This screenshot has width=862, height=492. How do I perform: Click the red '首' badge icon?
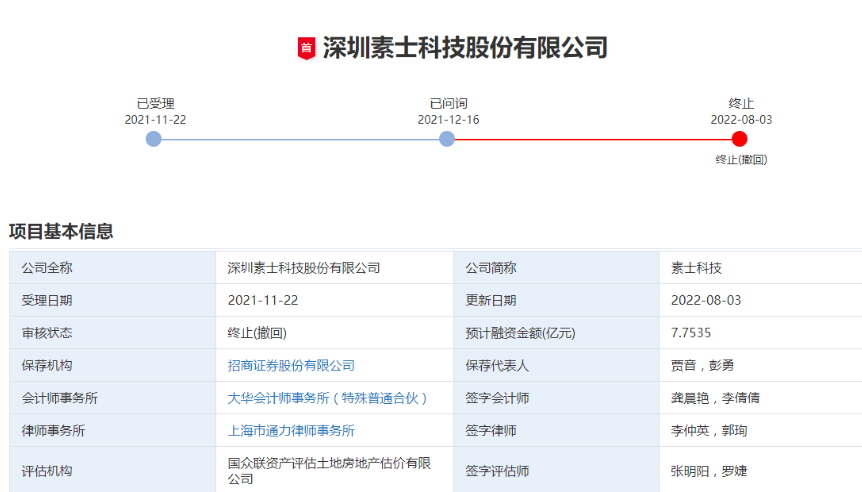click(x=306, y=48)
